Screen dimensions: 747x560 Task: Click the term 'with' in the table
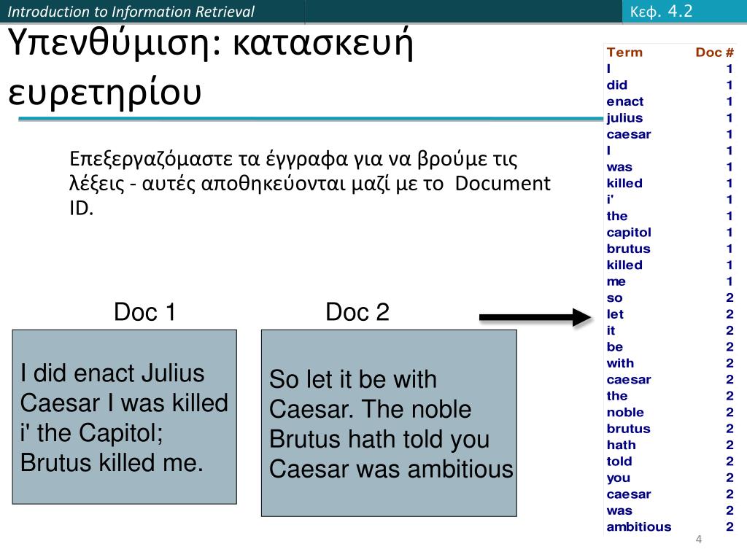(620, 363)
